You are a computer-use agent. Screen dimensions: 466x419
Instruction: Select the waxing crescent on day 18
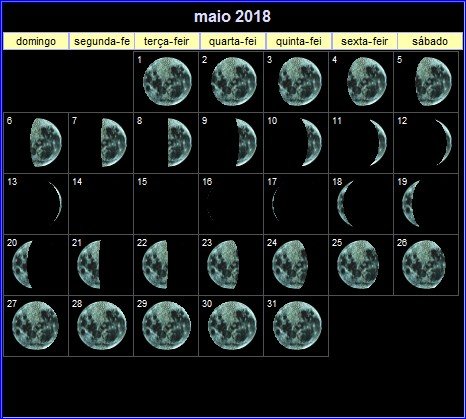[x=345, y=204]
